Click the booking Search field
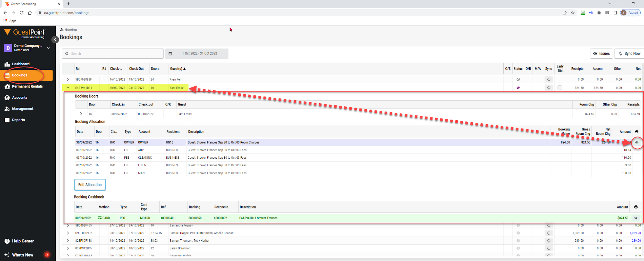This screenshot has height=261, width=644. click(113, 53)
